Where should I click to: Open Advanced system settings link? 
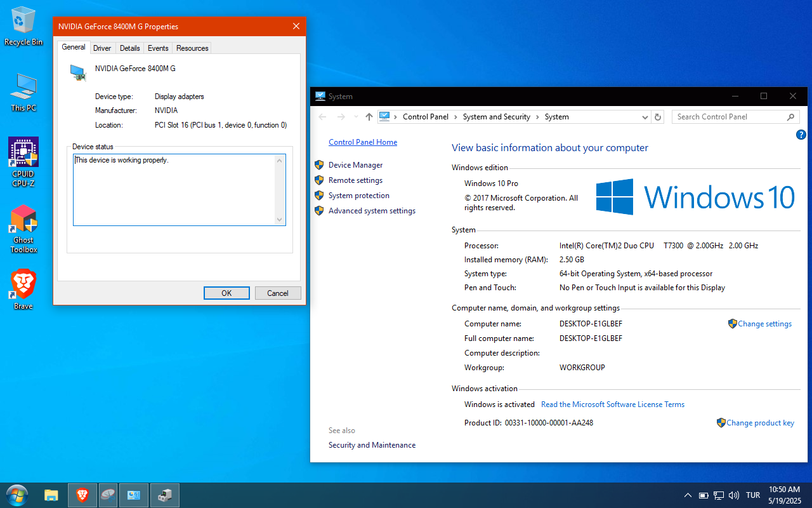click(372, 211)
